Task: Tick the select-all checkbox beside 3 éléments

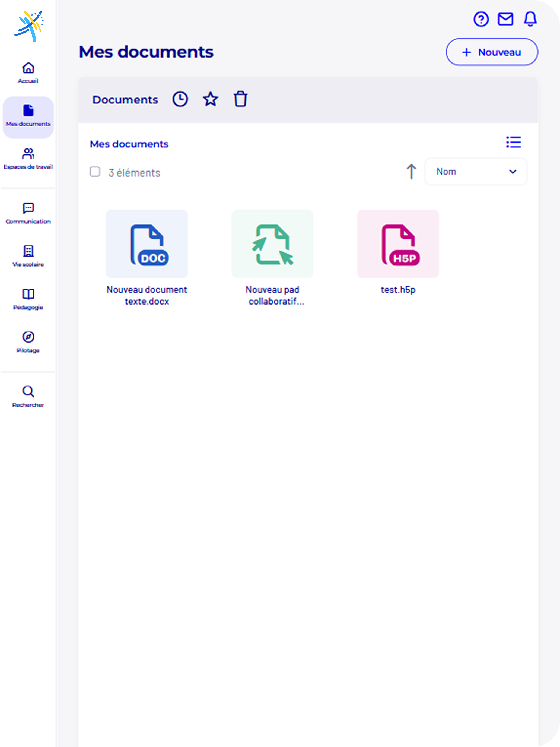Action: tap(95, 172)
